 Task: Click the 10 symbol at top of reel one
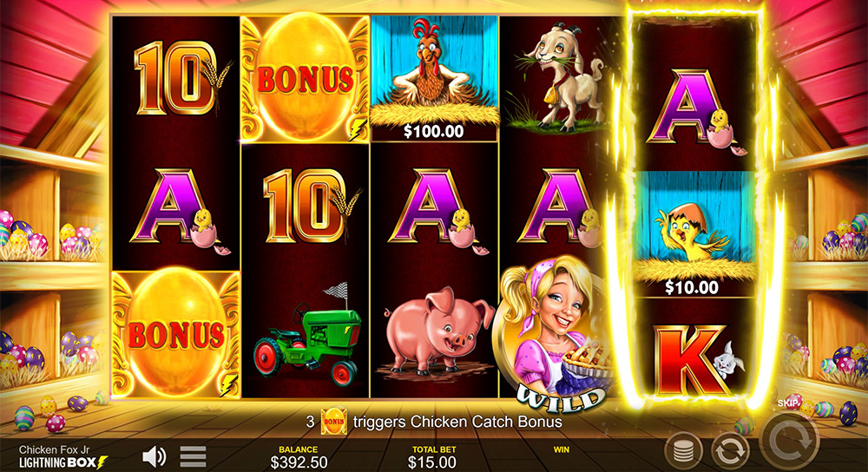tap(178, 77)
